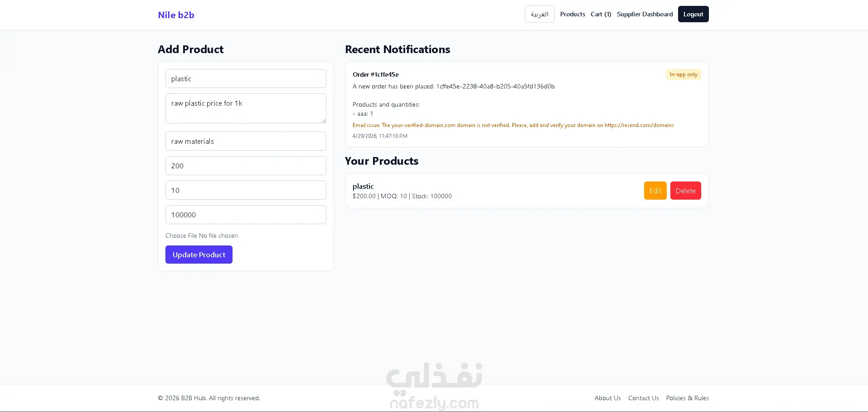The width and height of the screenshot is (868, 412).
Task: Focus the product name field containing plastic
Action: tap(246, 78)
